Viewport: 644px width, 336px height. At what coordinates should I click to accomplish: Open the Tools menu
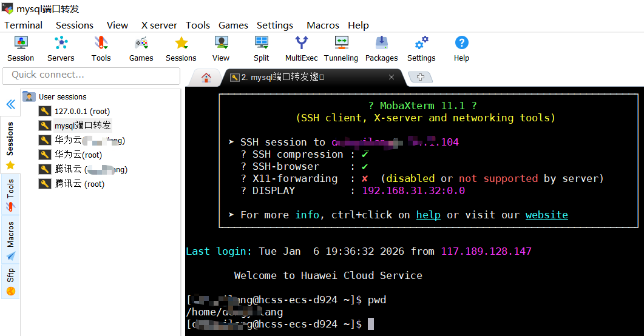click(197, 25)
